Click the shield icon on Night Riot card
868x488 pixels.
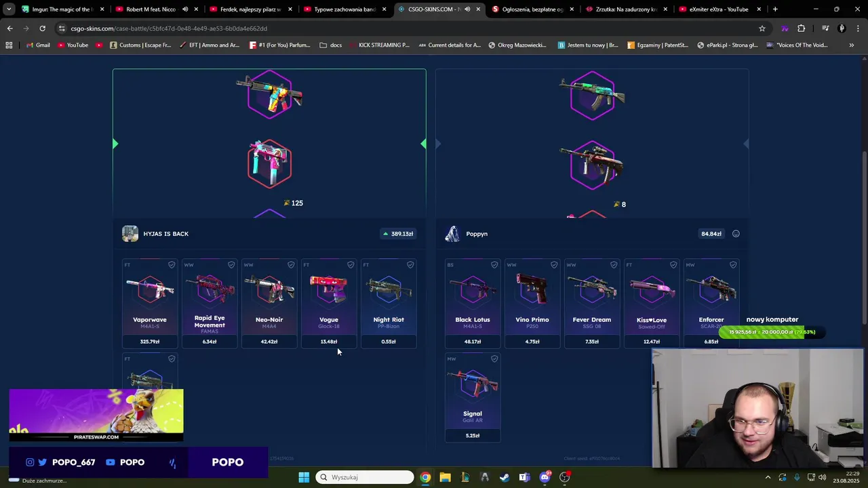click(410, 265)
